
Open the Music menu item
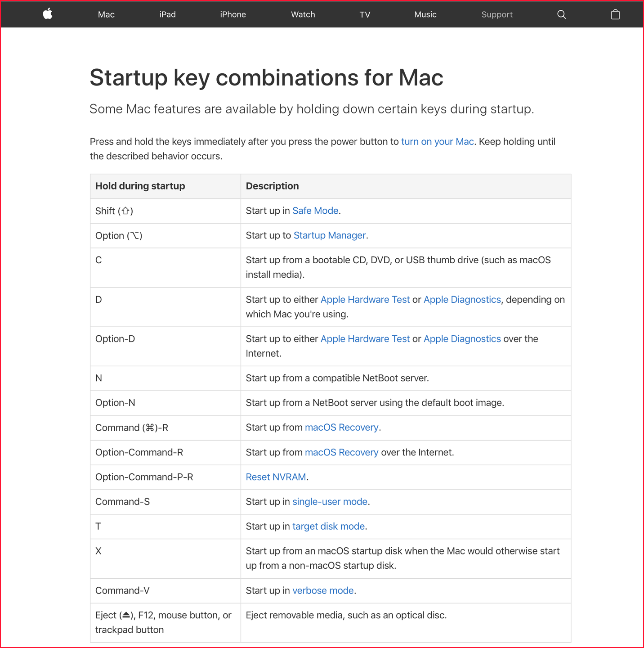point(425,14)
